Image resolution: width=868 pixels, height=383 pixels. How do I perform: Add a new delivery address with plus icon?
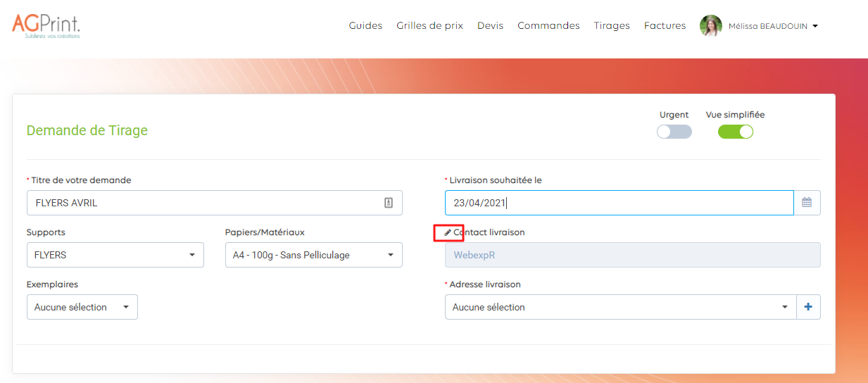[x=808, y=307]
